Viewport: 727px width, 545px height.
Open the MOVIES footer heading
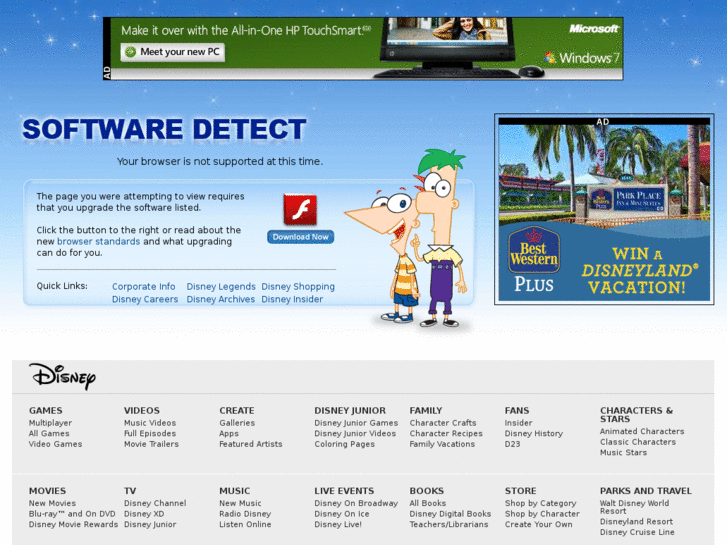pos(47,491)
